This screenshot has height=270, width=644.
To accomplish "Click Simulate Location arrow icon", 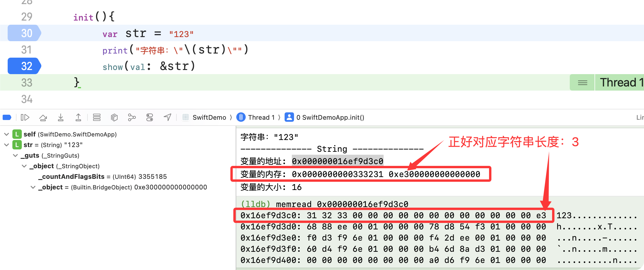I will point(168,117).
